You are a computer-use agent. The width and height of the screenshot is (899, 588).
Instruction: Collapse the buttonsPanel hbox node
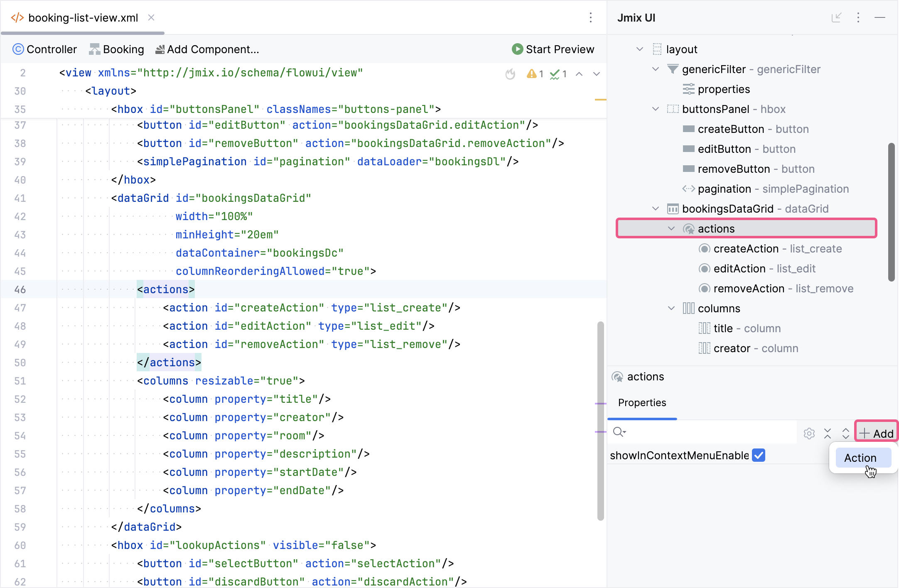click(x=656, y=109)
